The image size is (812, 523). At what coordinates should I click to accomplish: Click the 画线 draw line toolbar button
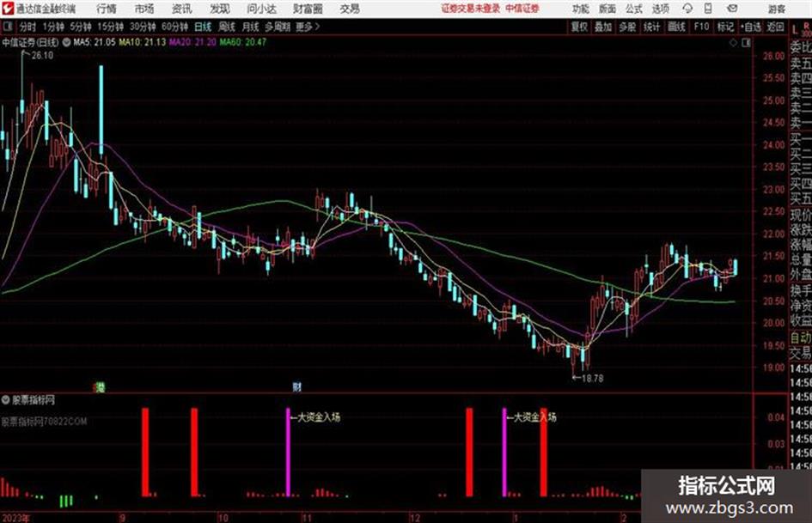pyautogui.click(x=676, y=27)
